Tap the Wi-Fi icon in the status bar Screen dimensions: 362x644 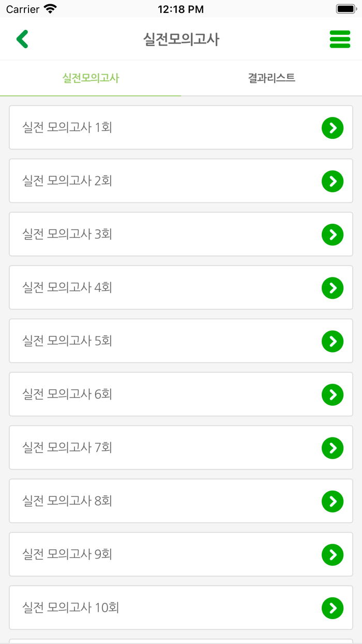pyautogui.click(x=50, y=8)
